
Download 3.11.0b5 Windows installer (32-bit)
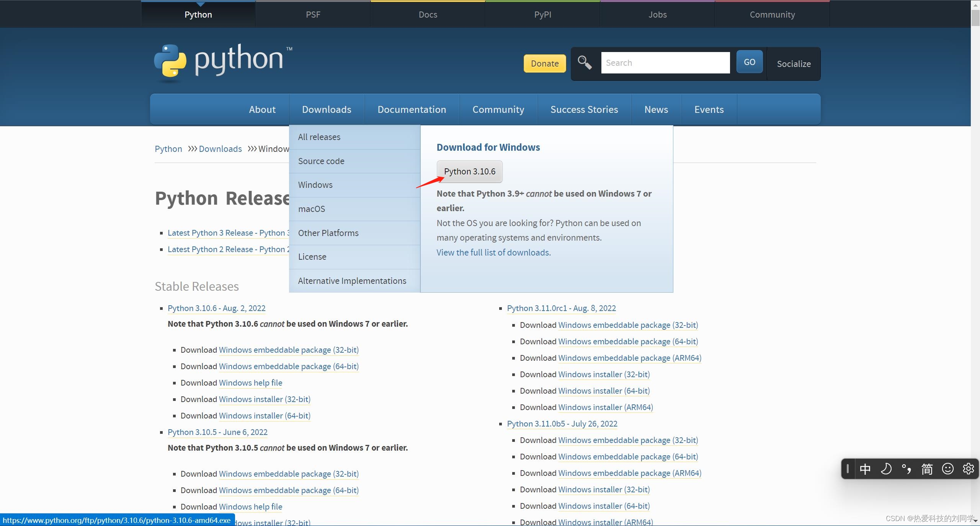pyautogui.click(x=604, y=490)
